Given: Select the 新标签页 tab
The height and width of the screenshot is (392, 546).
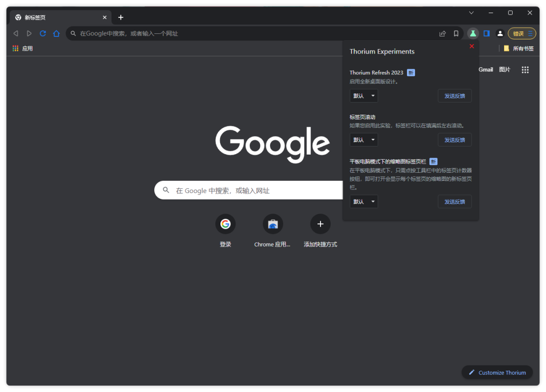Looking at the screenshot, I should (61, 17).
